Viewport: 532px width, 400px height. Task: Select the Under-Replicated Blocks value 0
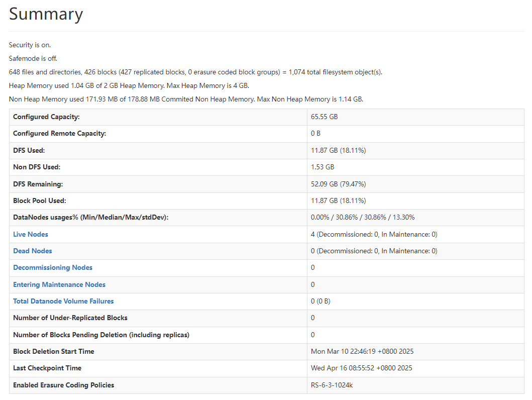[313, 318]
